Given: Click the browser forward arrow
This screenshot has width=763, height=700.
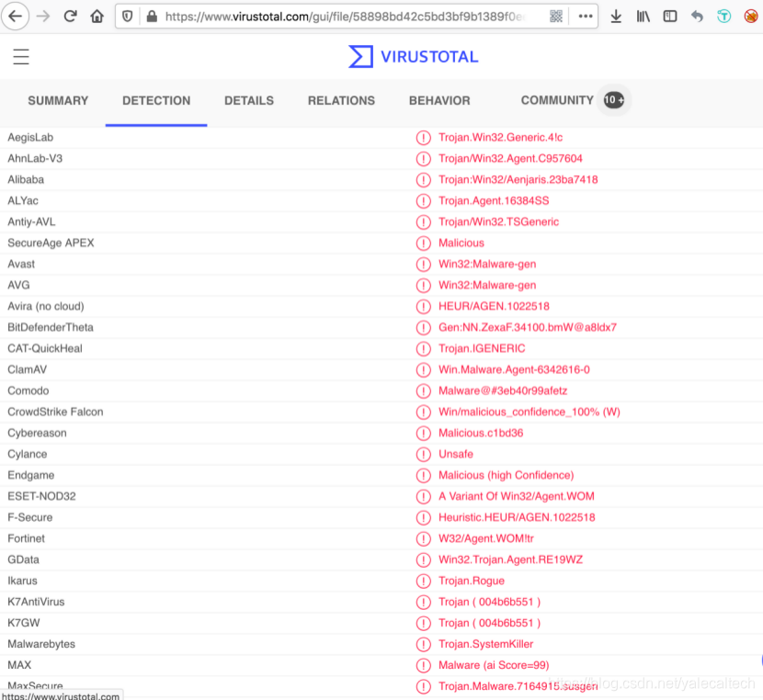Looking at the screenshot, I should click(x=43, y=17).
